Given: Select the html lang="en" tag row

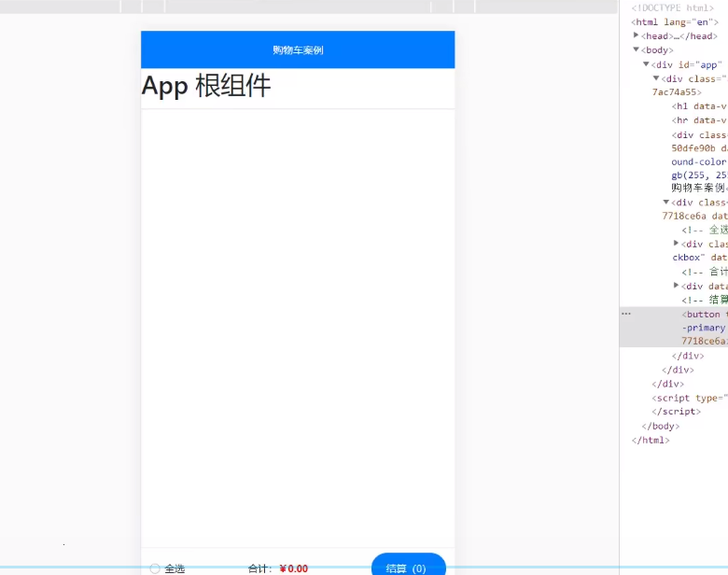Looking at the screenshot, I should 675,21.
